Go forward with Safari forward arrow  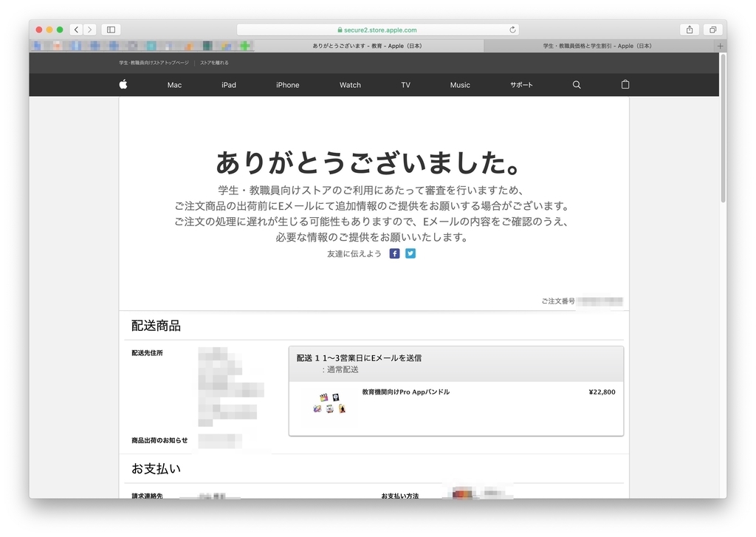[x=89, y=30]
